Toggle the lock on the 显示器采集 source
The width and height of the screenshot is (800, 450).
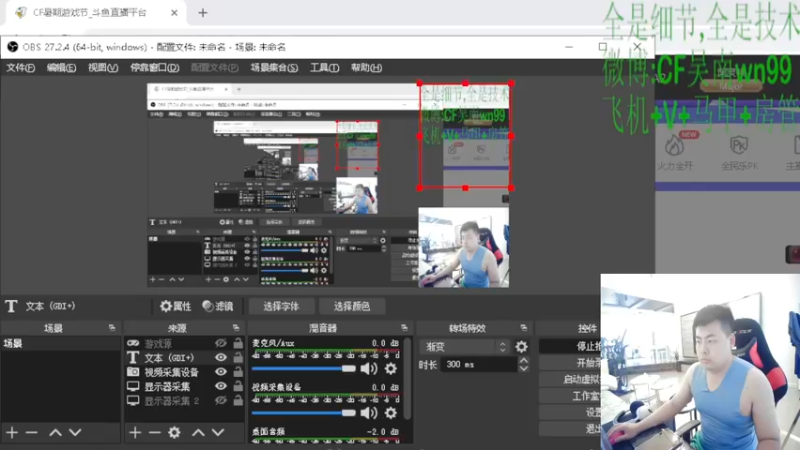coord(238,386)
